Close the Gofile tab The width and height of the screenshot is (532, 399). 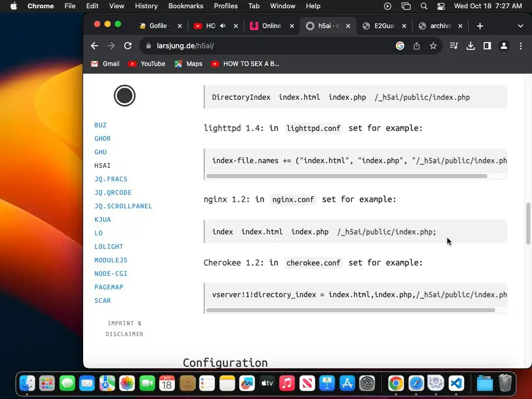coord(180,26)
